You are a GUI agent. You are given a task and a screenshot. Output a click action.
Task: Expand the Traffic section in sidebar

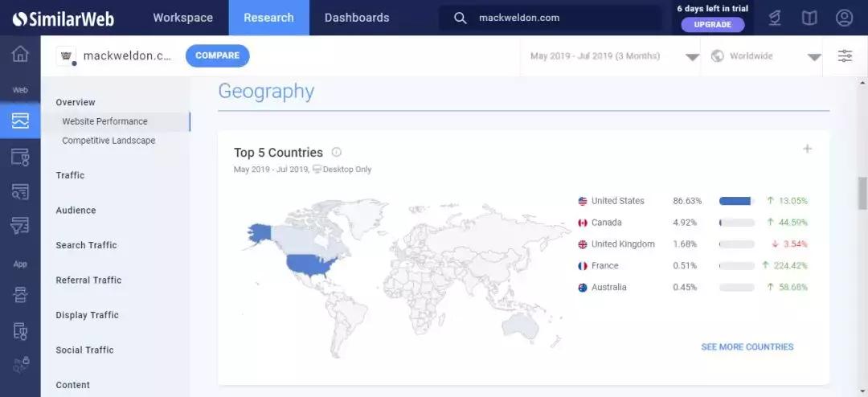pos(70,175)
